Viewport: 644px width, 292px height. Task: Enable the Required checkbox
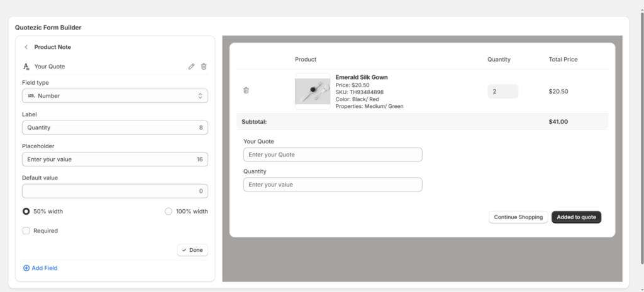click(26, 231)
